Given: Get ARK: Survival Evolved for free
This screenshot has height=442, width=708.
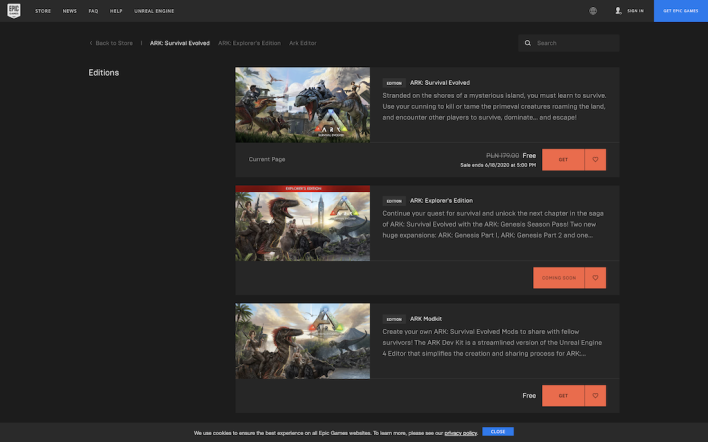Looking at the screenshot, I should (563, 159).
